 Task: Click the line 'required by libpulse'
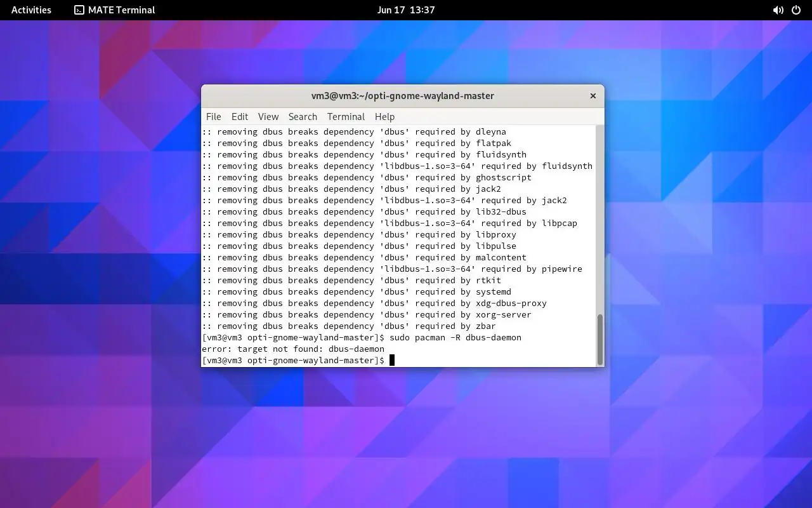point(359,246)
